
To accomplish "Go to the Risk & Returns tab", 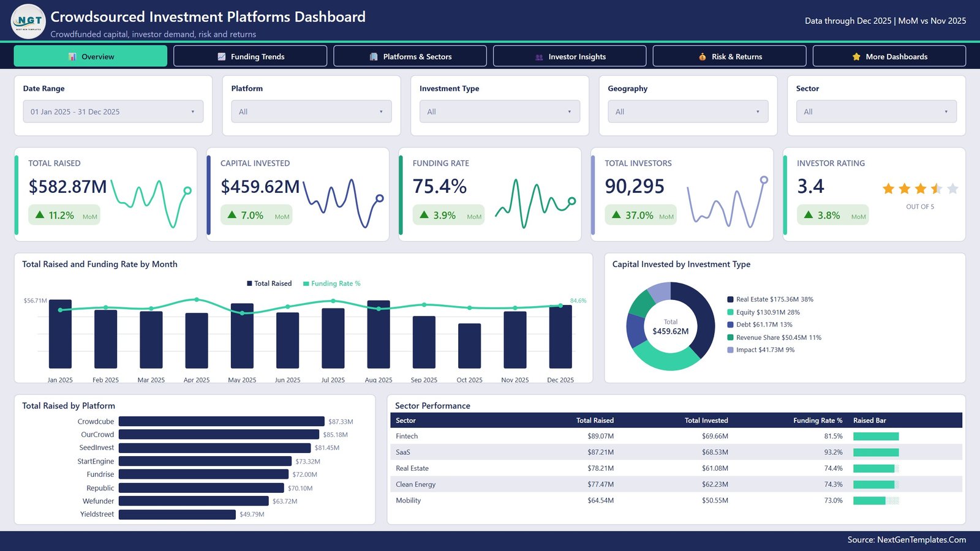I will [x=729, y=56].
